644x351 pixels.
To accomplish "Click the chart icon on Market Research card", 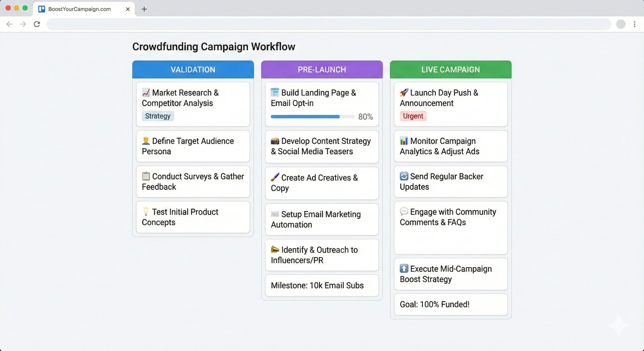I will pyautogui.click(x=146, y=92).
